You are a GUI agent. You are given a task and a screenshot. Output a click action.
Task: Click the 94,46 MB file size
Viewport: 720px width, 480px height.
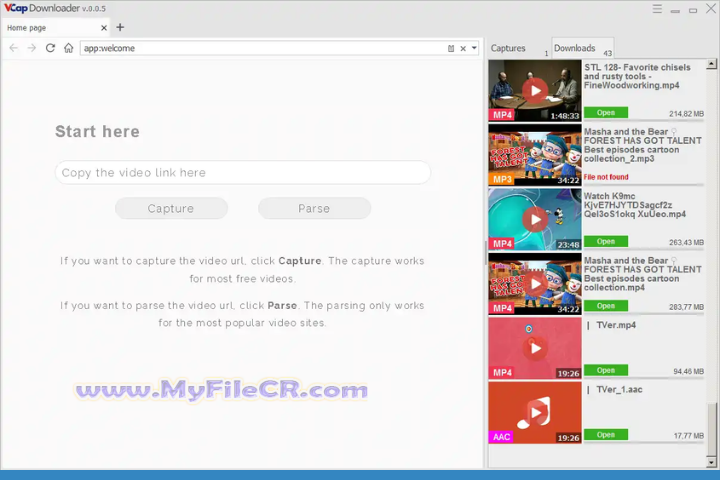pyautogui.click(x=688, y=371)
